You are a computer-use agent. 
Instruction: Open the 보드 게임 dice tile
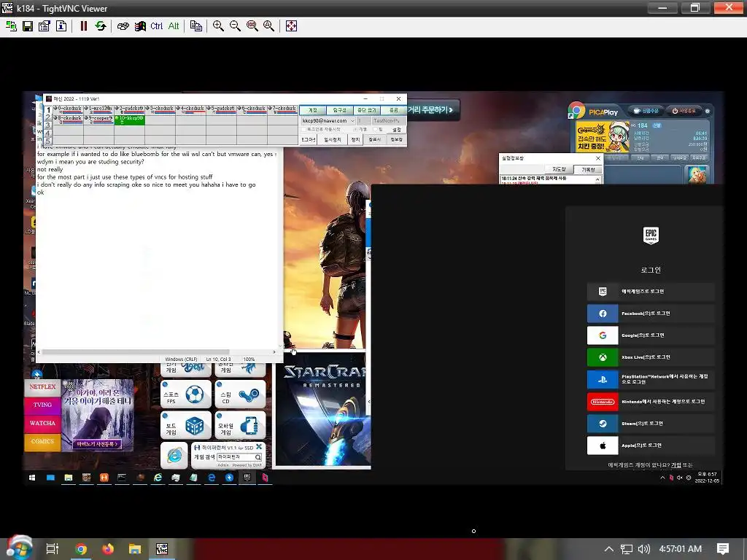click(186, 425)
